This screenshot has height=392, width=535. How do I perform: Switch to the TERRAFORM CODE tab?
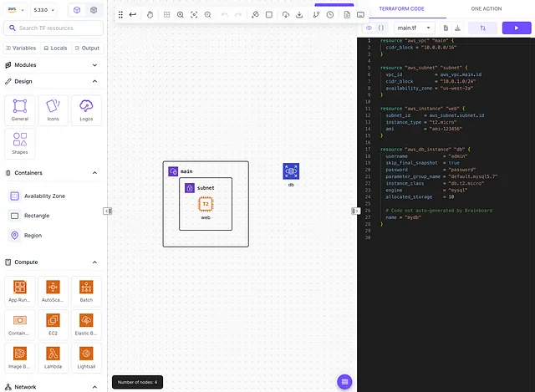[x=401, y=9]
